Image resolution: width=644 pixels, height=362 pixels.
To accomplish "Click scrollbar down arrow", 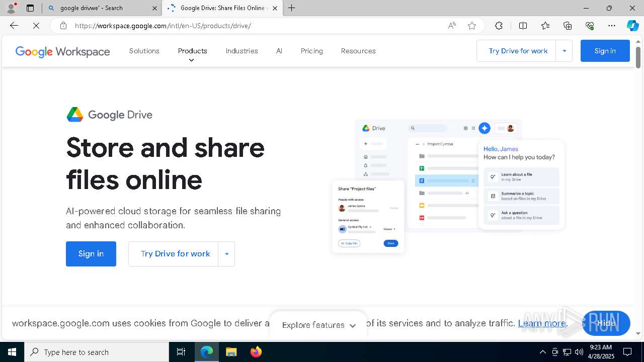I will pyautogui.click(x=638, y=333).
